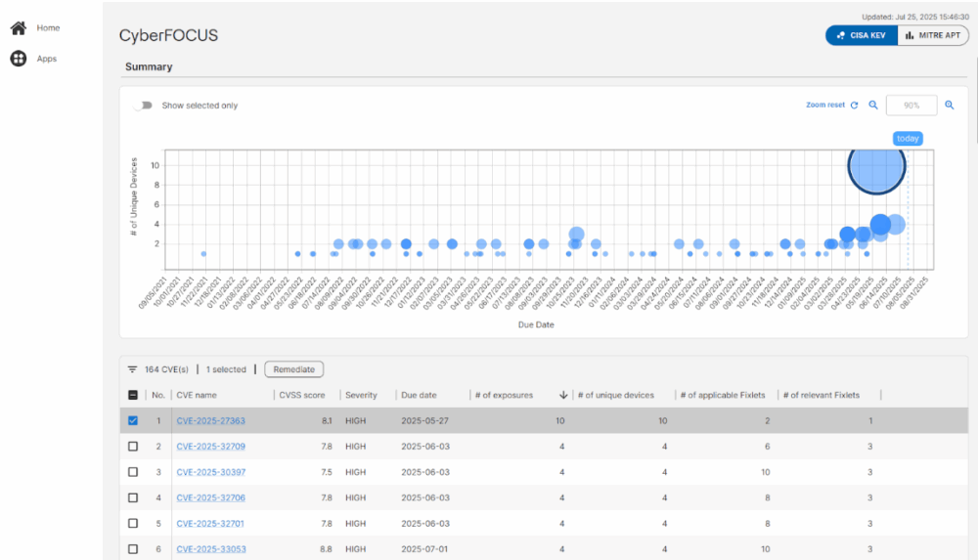Sort by the CVSS score column header
Image resolution: width=978 pixels, height=560 pixels.
coord(302,395)
